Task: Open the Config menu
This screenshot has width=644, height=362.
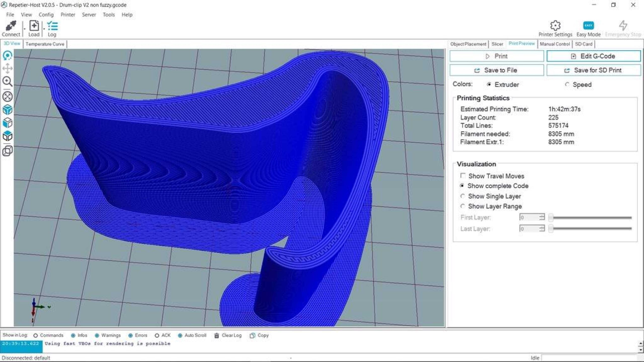Action: pos(46,15)
